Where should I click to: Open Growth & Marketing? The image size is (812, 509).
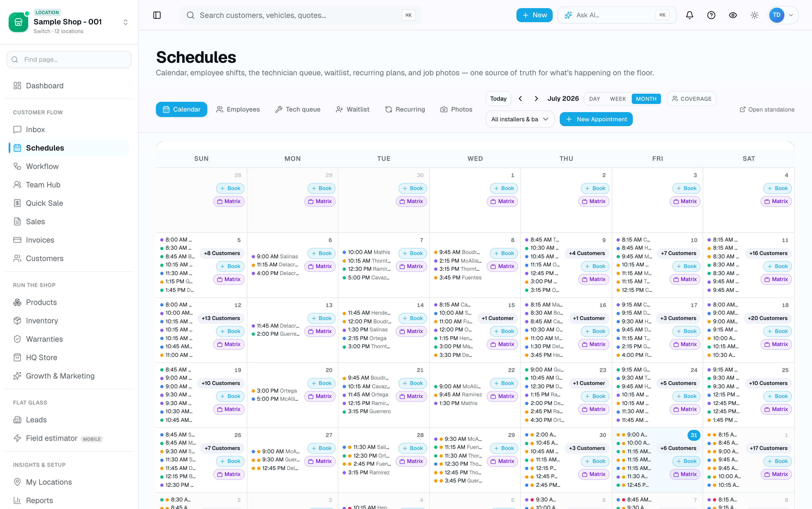[69, 376]
